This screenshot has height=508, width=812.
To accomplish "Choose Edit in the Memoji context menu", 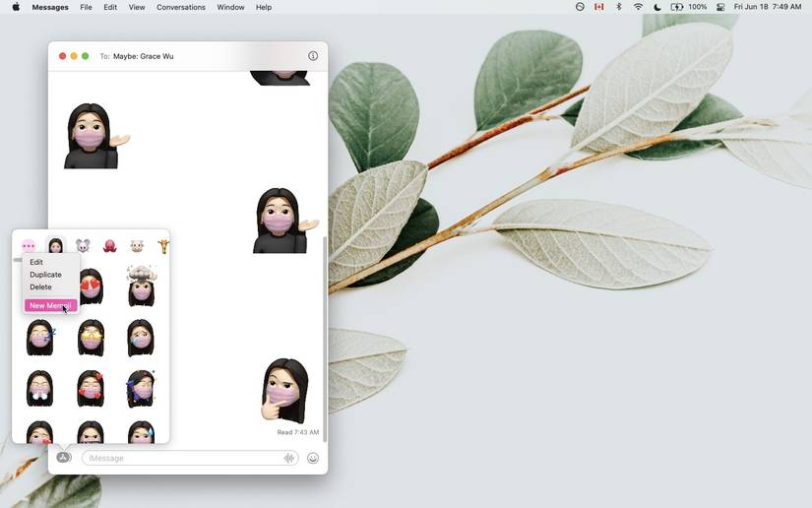I will pos(36,262).
